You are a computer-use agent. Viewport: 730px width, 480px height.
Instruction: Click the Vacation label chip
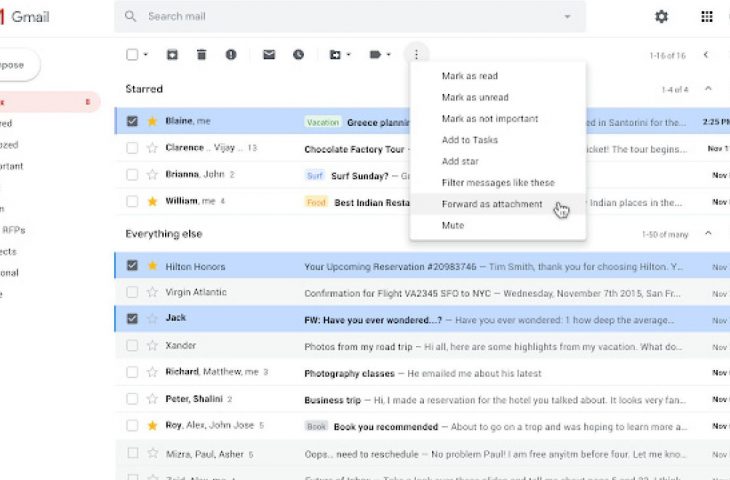tap(323, 122)
